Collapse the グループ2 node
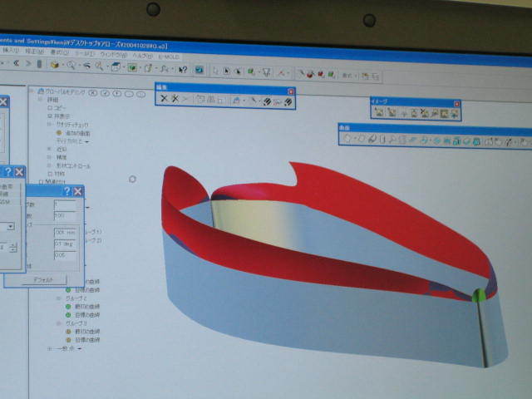The height and width of the screenshot is (399, 532). pyautogui.click(x=59, y=298)
